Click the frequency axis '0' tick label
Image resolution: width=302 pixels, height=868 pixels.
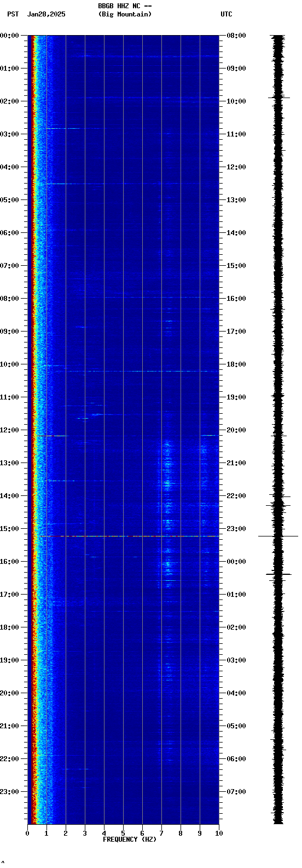click(x=27, y=833)
